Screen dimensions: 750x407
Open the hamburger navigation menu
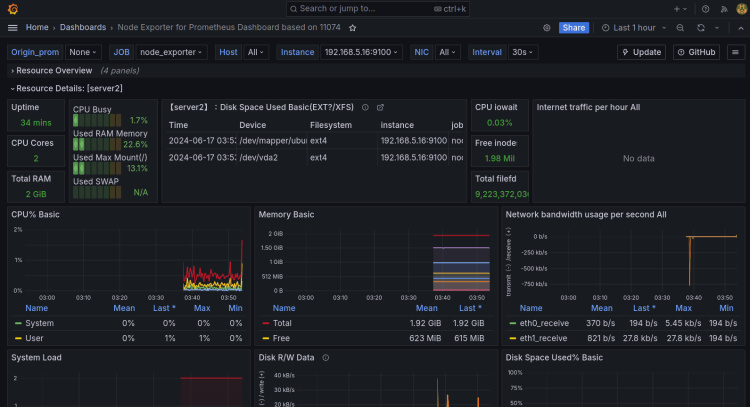click(x=13, y=28)
